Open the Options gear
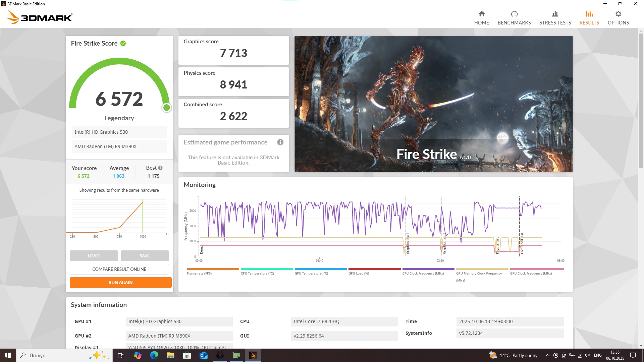The width and height of the screenshot is (644, 362). coord(618,14)
